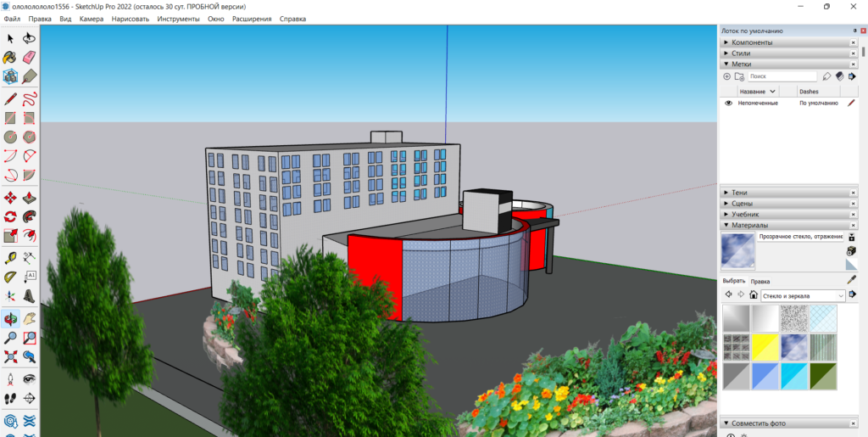Click the Название column header
868x437 pixels.
[757, 91]
